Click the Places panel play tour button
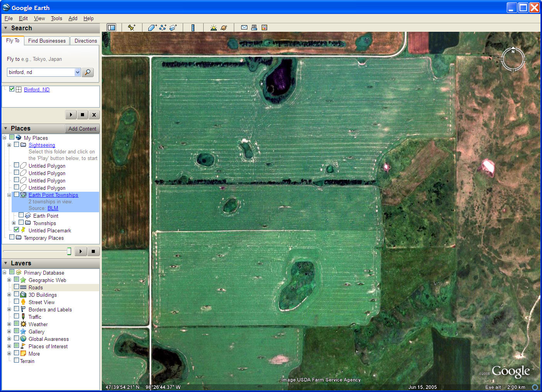Viewport: 542px width, 392px height. click(x=81, y=251)
